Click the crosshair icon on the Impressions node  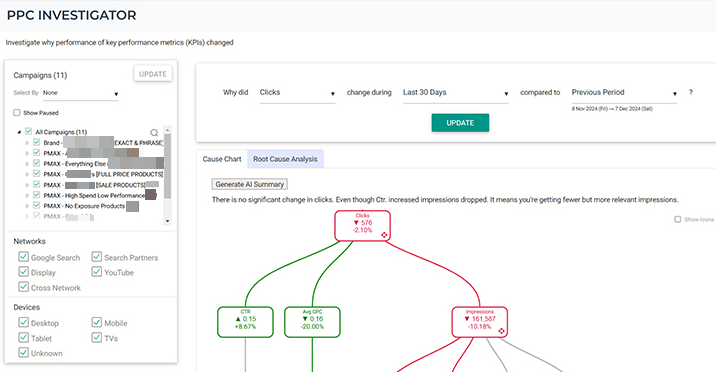pos(501,331)
